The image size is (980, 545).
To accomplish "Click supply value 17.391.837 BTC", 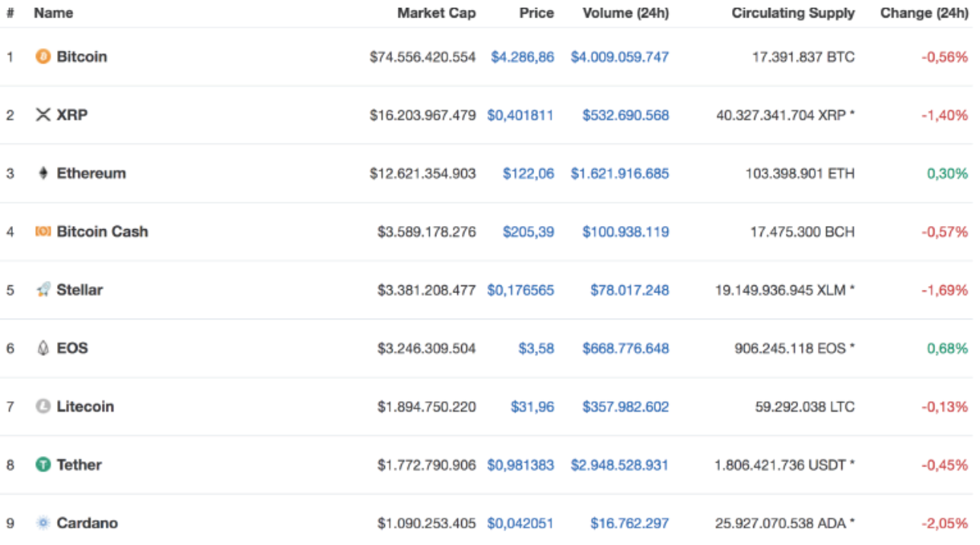I will pos(802,56).
